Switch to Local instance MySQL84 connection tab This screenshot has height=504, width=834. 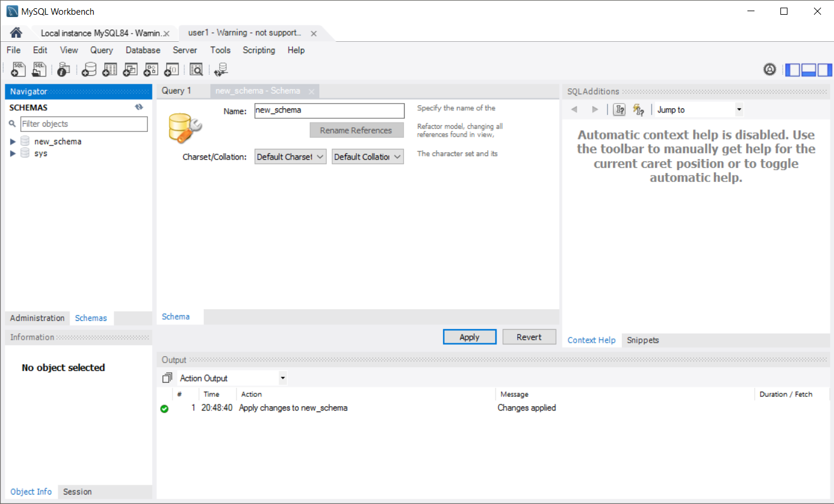pyautogui.click(x=101, y=33)
